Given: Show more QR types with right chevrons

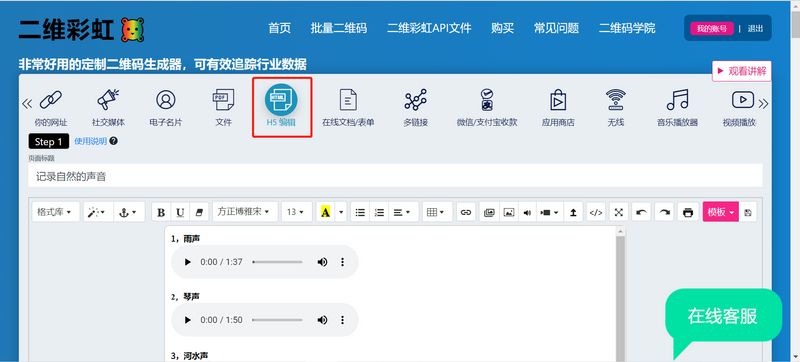Looking at the screenshot, I should tap(763, 104).
